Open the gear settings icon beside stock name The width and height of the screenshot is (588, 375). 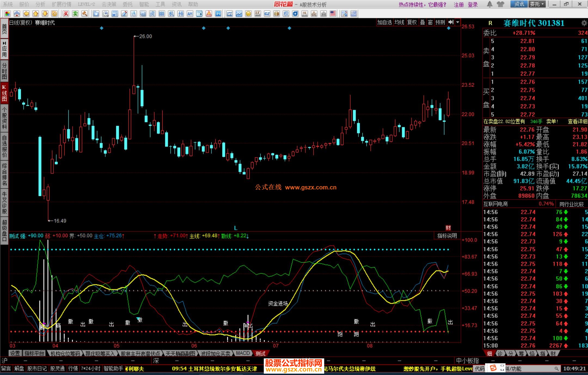584,23
